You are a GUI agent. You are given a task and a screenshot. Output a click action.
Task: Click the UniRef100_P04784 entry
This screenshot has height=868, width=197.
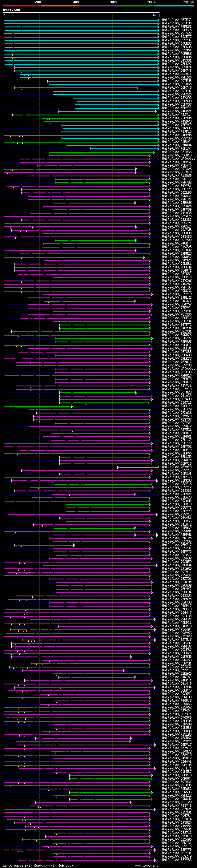click(177, 816)
